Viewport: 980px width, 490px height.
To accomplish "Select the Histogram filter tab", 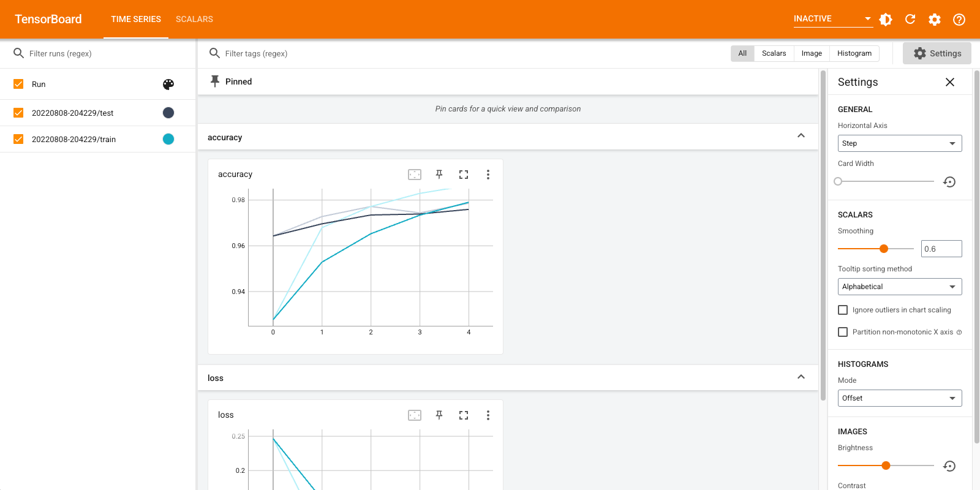I will [x=854, y=53].
